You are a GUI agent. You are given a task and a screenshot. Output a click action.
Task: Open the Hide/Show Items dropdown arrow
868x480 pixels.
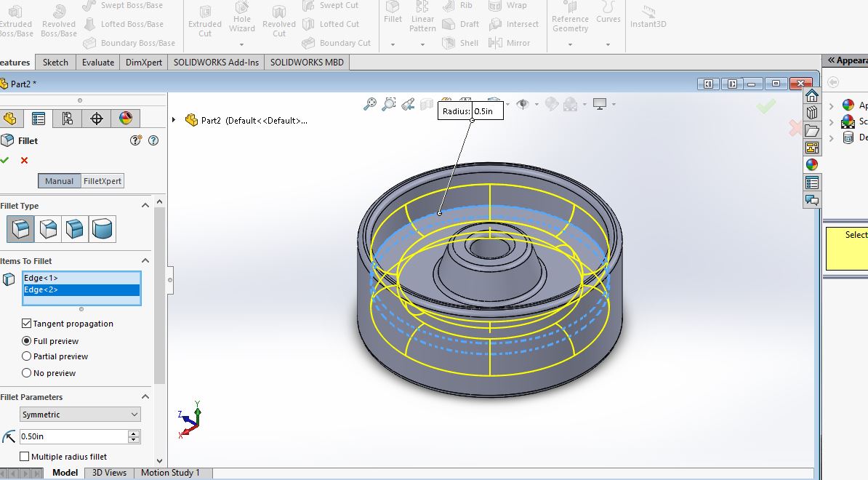536,104
